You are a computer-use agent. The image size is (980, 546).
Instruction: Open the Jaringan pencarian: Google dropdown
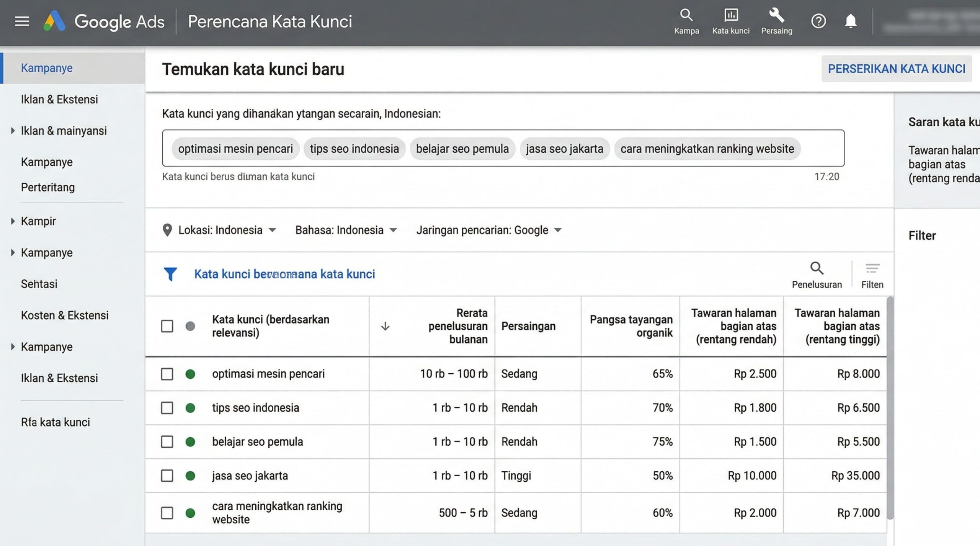point(489,230)
